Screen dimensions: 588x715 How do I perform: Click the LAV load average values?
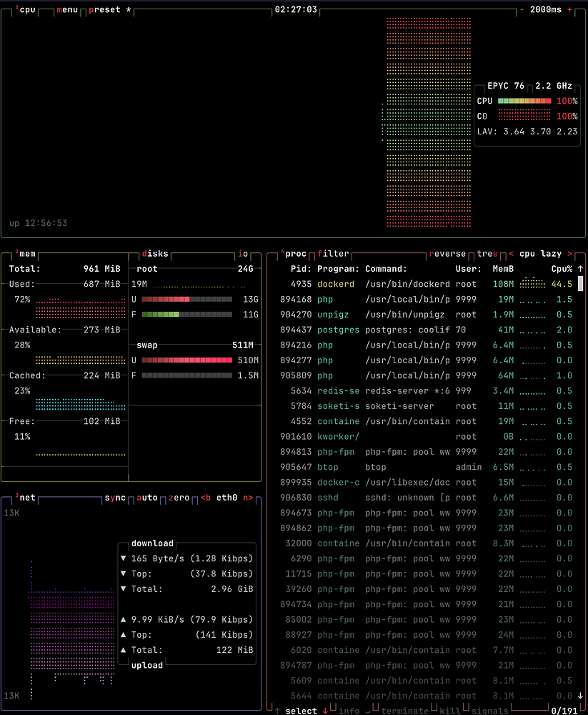[540, 132]
